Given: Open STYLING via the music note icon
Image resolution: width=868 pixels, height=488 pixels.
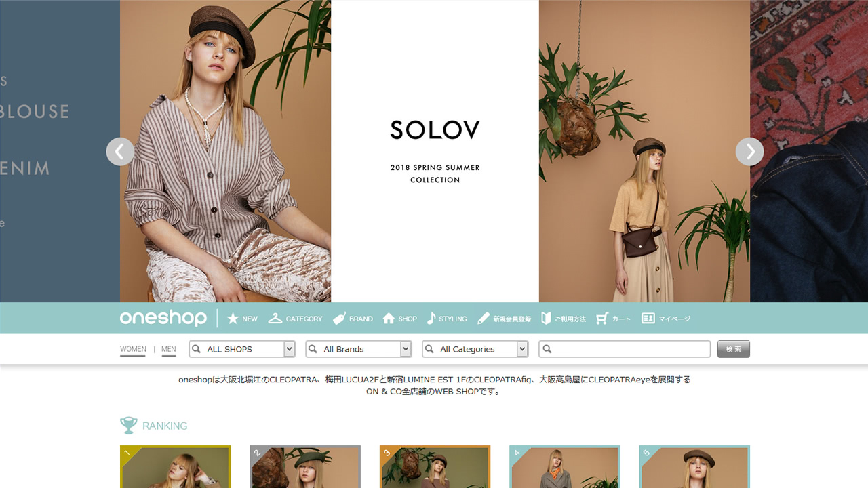Looking at the screenshot, I should (431, 319).
